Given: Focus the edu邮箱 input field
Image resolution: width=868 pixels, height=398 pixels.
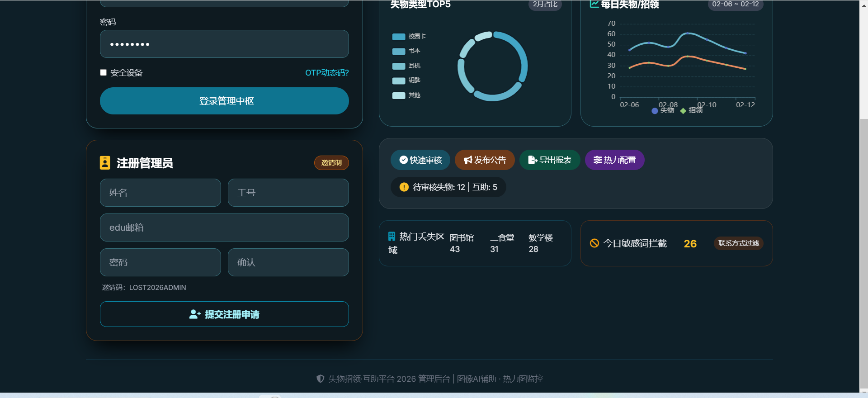Looking at the screenshot, I should pos(224,227).
